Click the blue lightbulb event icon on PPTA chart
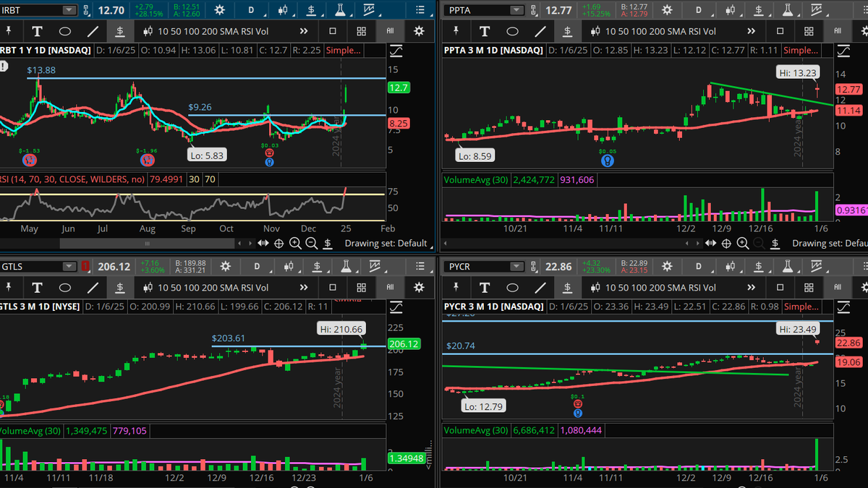The image size is (868, 488). click(x=608, y=160)
